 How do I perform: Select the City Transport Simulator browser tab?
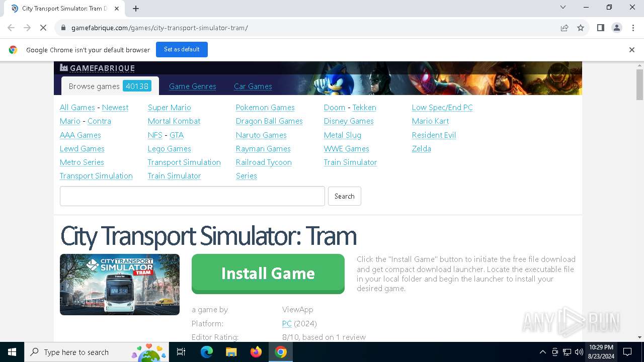coord(64,9)
